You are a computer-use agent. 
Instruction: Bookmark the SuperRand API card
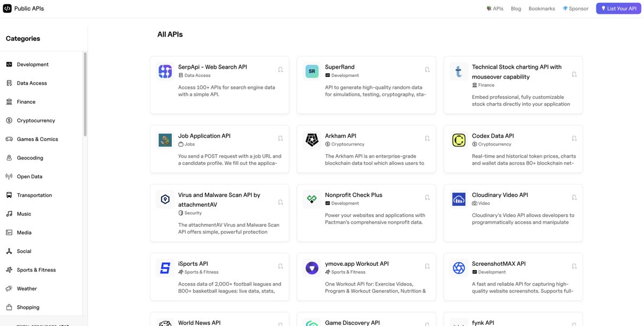pyautogui.click(x=427, y=69)
